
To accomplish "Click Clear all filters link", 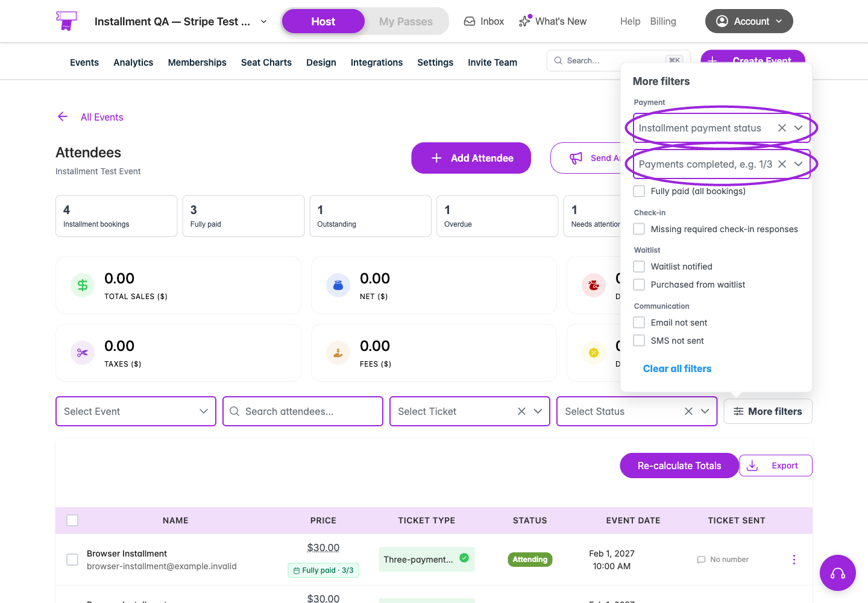I will pyautogui.click(x=677, y=368).
